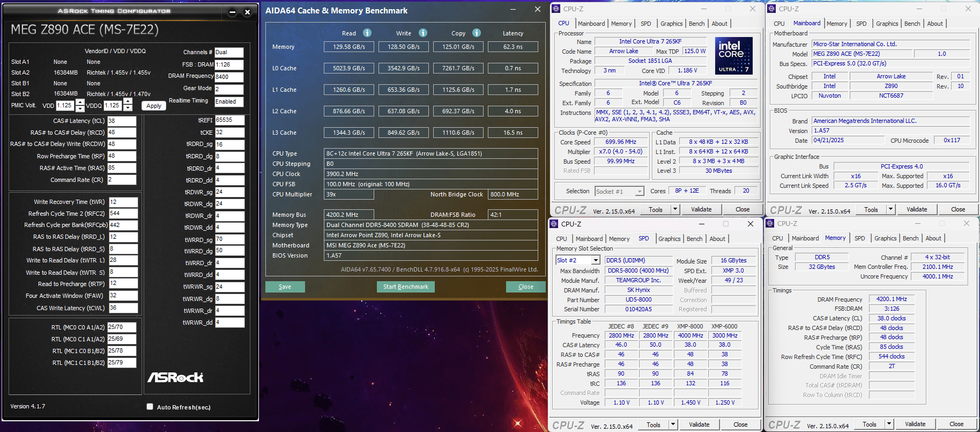The height and width of the screenshot is (432, 980).
Task: Increase VDDQ voltage with the up arrow
Action: point(128,102)
